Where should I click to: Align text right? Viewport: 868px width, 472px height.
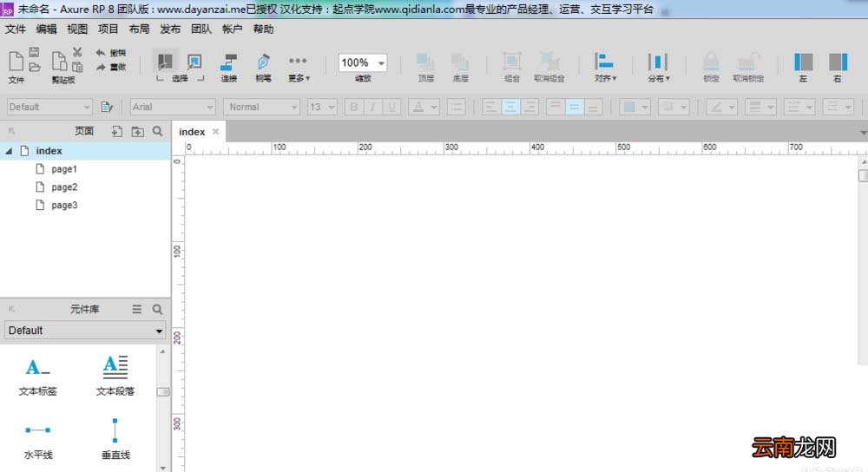click(529, 107)
